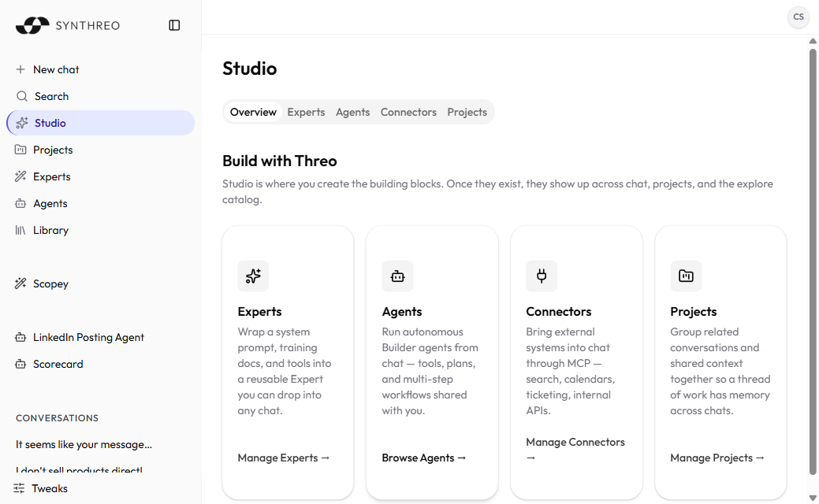Click the Manage Projects link
The width and height of the screenshot is (819, 504).
pyautogui.click(x=717, y=458)
